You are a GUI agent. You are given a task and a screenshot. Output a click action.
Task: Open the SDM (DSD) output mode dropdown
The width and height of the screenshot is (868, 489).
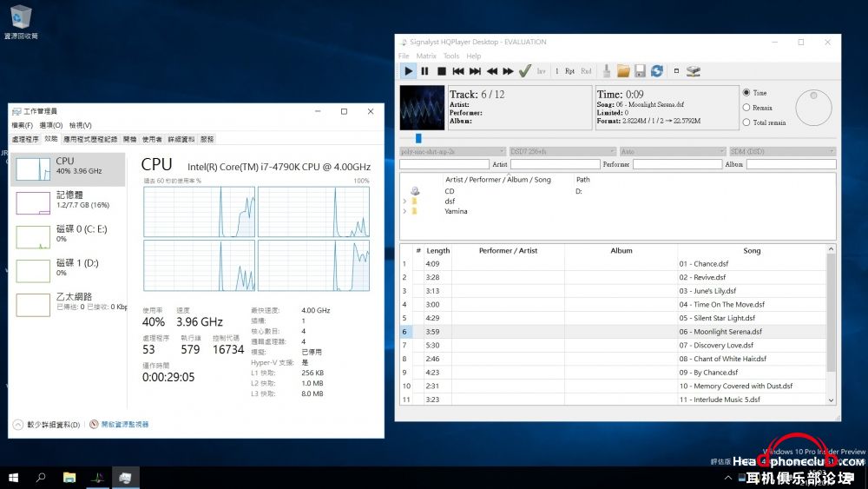coord(783,151)
